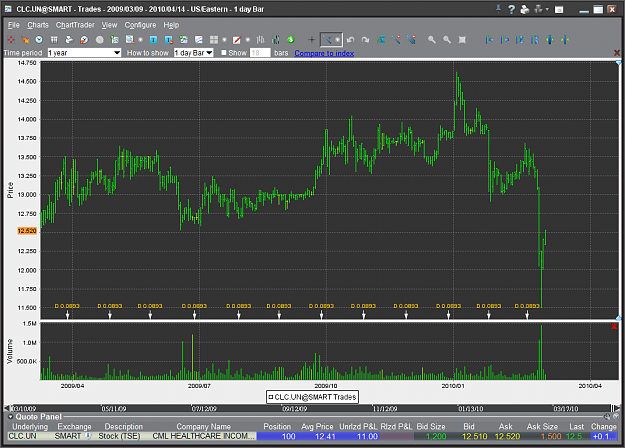Click the candlestick chart style icon

pyautogui.click(x=276, y=39)
